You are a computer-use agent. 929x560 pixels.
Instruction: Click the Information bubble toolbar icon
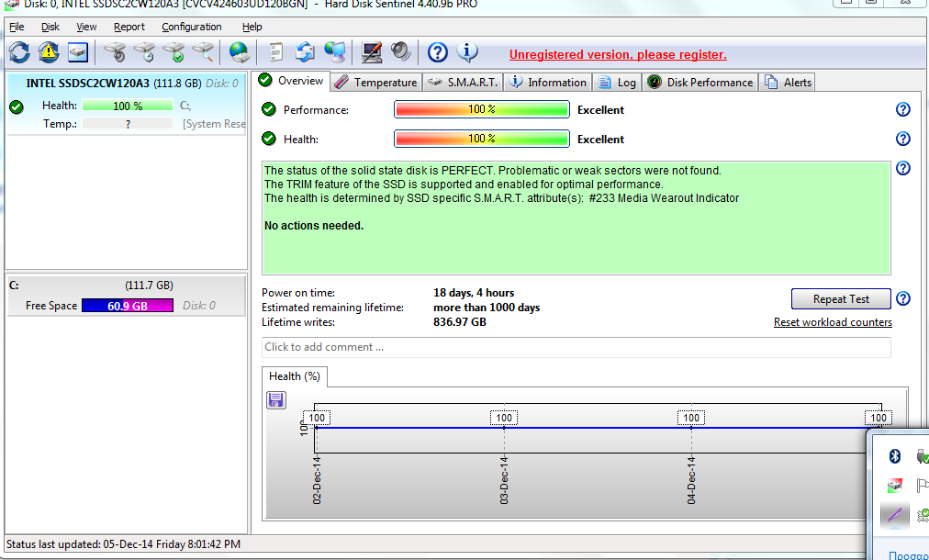[467, 52]
